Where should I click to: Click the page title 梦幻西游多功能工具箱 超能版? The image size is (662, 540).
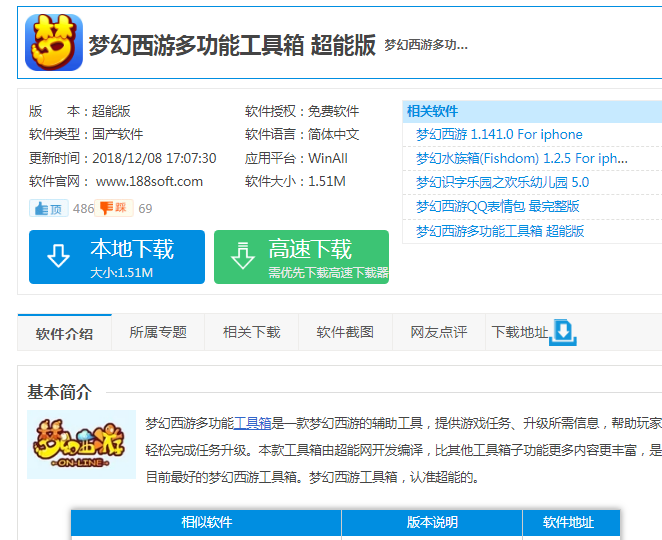pyautogui.click(x=232, y=45)
